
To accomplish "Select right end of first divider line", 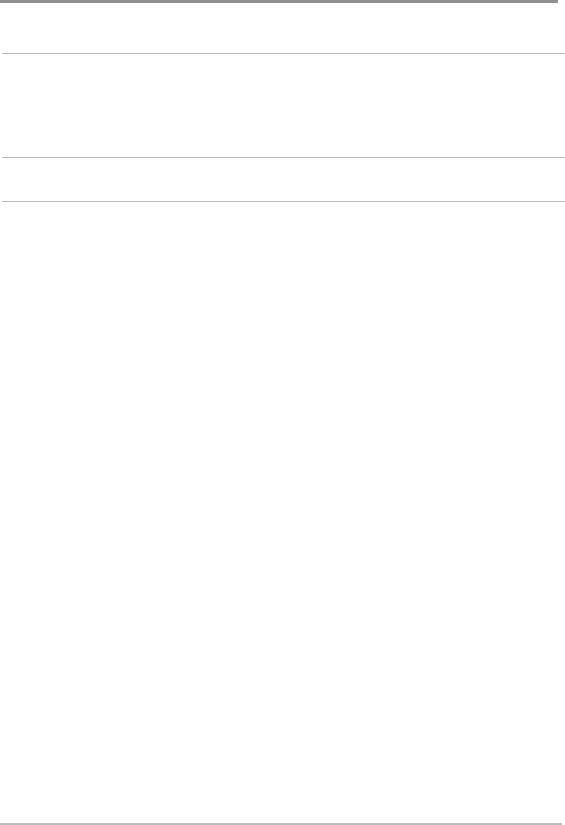I will point(563,53).
